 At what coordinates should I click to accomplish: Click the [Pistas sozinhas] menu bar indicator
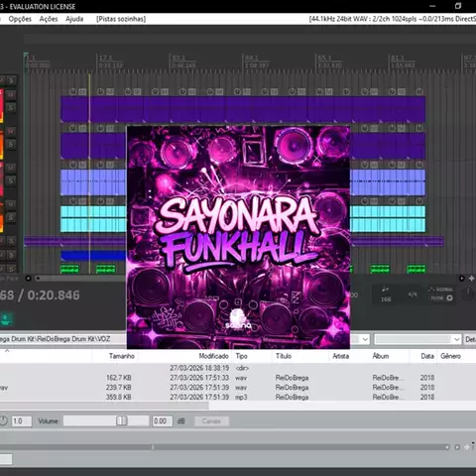pos(121,19)
